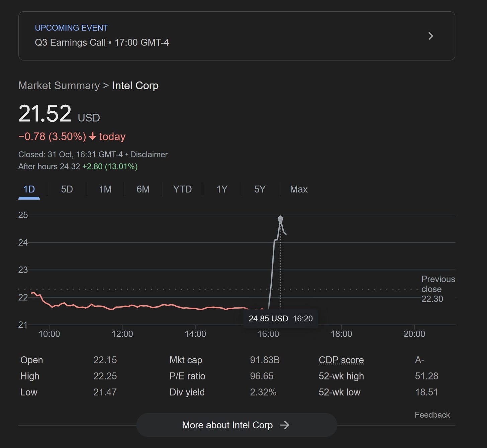Click the Div yield value 2.32%
The image size is (487, 448).
[x=263, y=392]
